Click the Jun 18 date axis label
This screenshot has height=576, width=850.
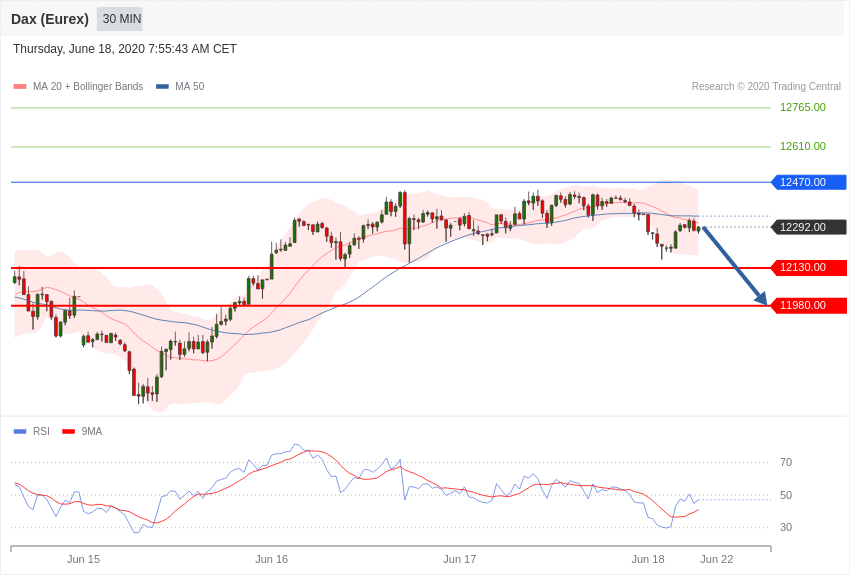click(x=648, y=559)
